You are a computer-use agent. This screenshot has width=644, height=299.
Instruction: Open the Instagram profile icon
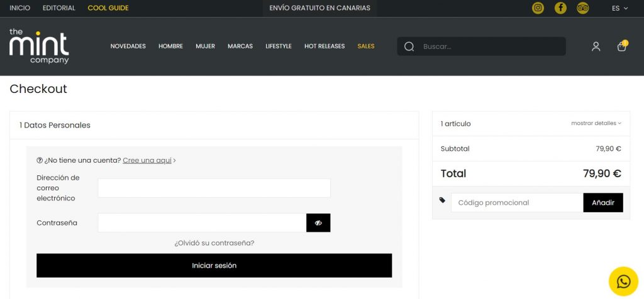(x=538, y=8)
